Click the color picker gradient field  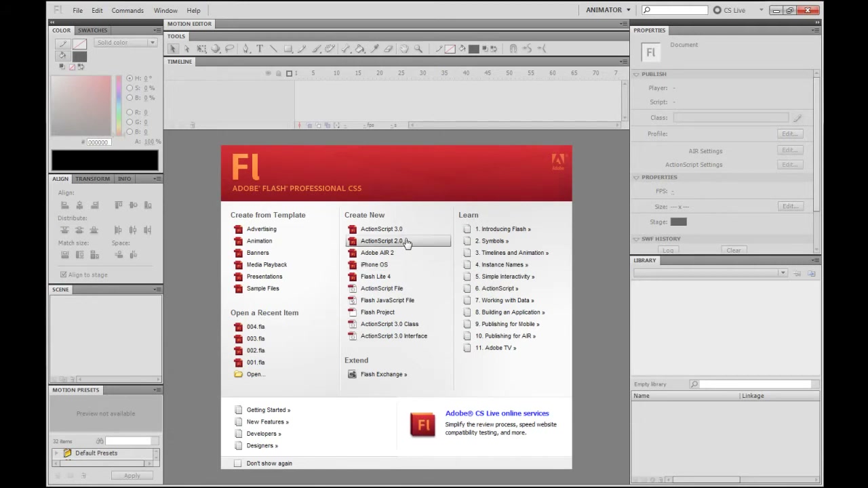coord(81,106)
